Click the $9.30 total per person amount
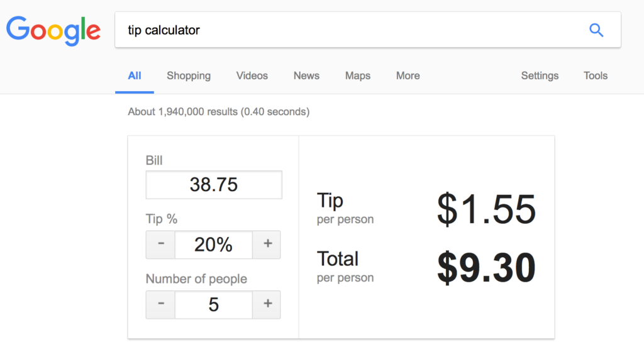644x352 pixels. (486, 268)
